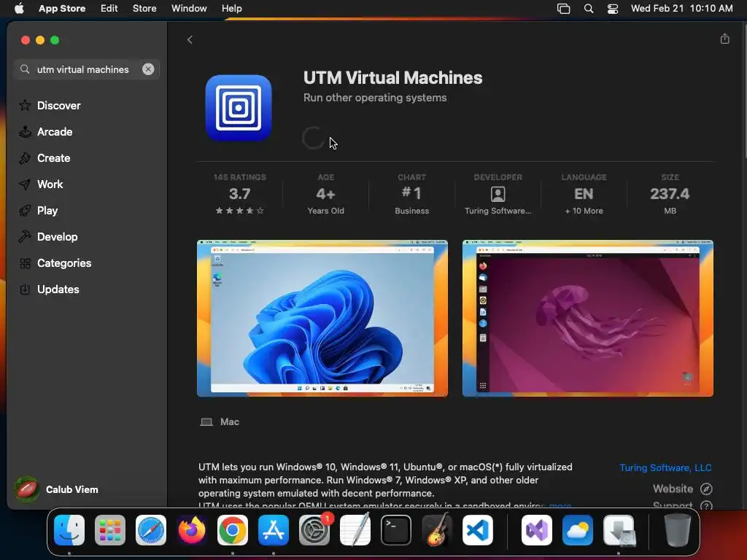Open the Turing Software developer icon
This screenshot has height=560, width=747.
coord(498,194)
